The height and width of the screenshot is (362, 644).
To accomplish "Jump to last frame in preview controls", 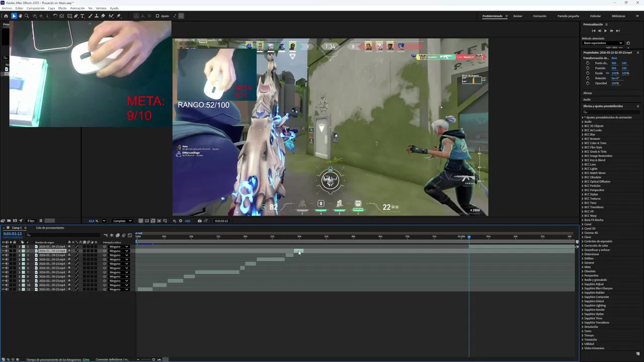I will coord(618,31).
